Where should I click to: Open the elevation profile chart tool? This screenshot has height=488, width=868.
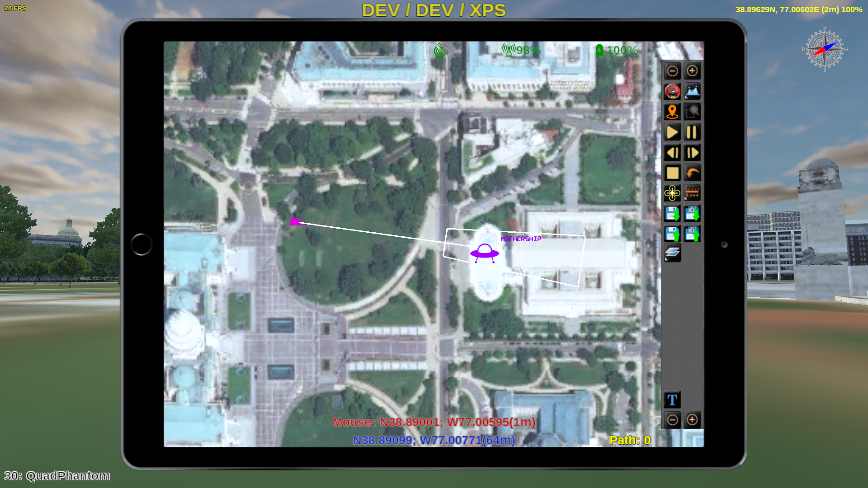click(x=692, y=91)
